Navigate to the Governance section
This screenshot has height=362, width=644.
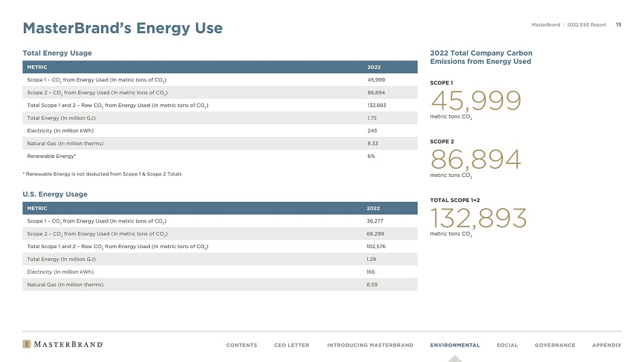coord(555,345)
